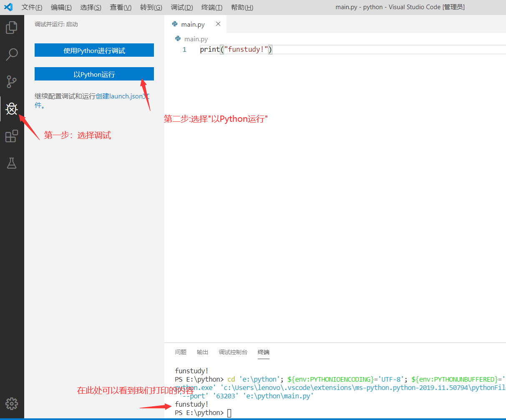Click the terminal prompt input cursor
The height and width of the screenshot is (420, 506).
229,413
